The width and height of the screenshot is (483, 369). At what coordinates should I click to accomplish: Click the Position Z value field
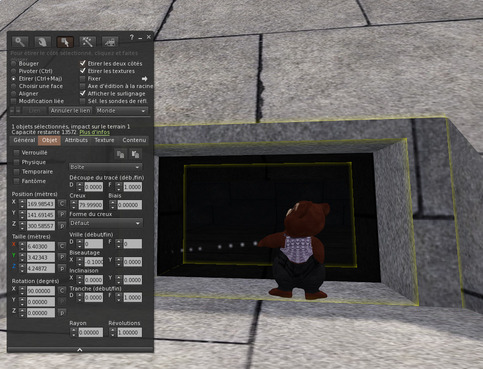coord(41,226)
